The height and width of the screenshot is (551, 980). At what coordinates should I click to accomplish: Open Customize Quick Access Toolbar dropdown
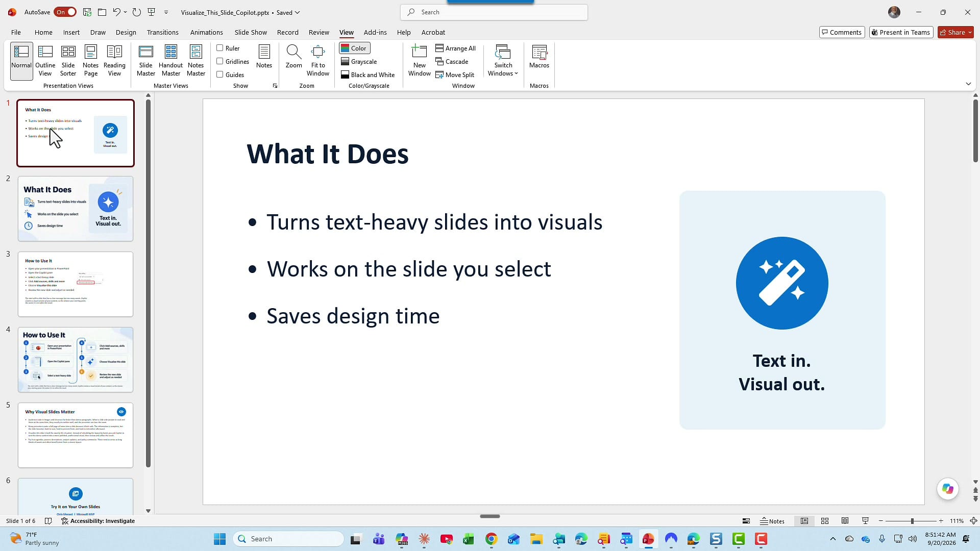[x=166, y=12]
